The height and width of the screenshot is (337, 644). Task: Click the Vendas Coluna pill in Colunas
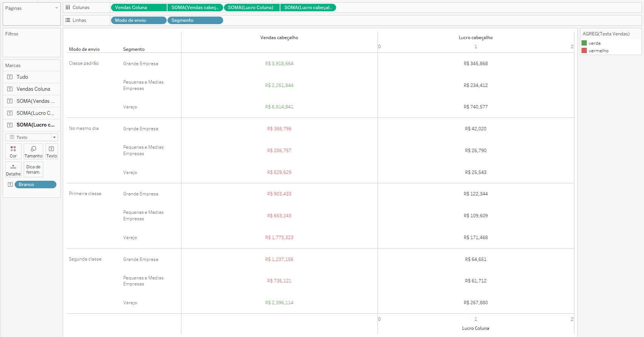pos(139,8)
